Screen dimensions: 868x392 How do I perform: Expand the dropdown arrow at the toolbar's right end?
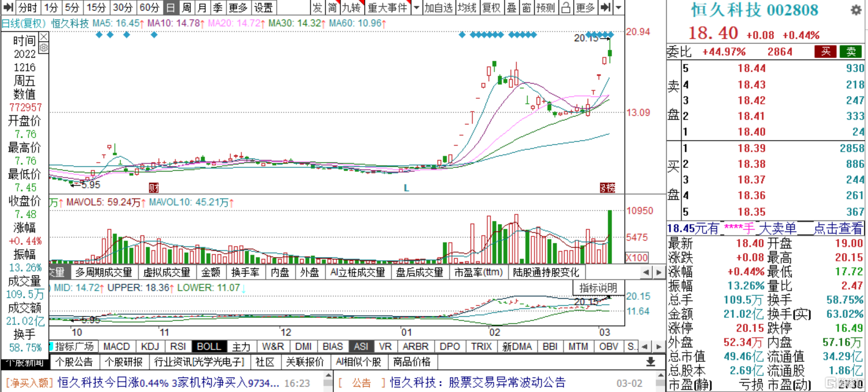pyautogui.click(x=619, y=7)
